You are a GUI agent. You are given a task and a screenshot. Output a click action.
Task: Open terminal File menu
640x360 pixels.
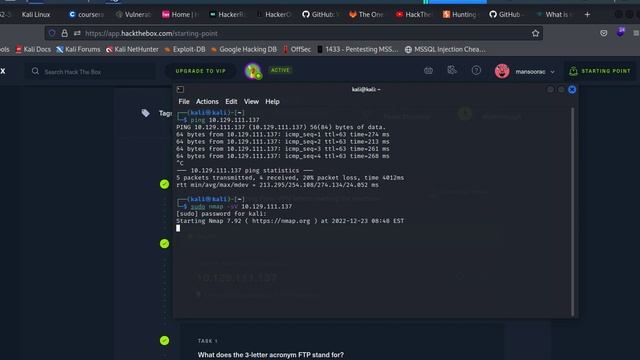184,102
